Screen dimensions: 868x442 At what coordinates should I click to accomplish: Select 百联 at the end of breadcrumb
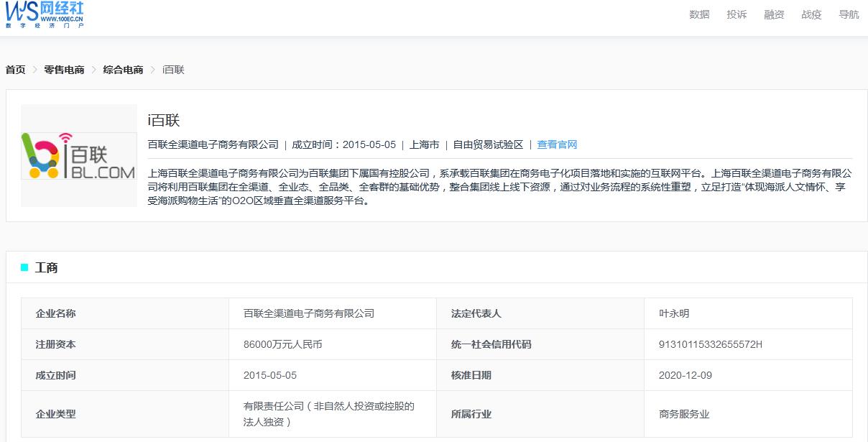[172, 70]
